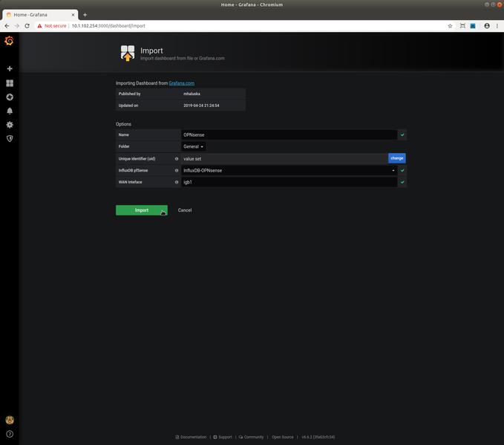
Task: Click the browser back arrow
Action: (x=7, y=26)
